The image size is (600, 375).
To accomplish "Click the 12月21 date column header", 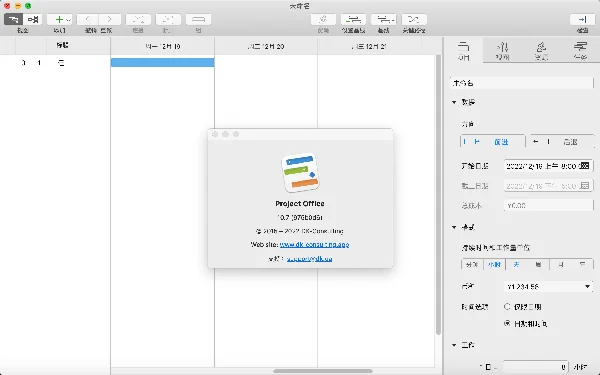I will 369,46.
